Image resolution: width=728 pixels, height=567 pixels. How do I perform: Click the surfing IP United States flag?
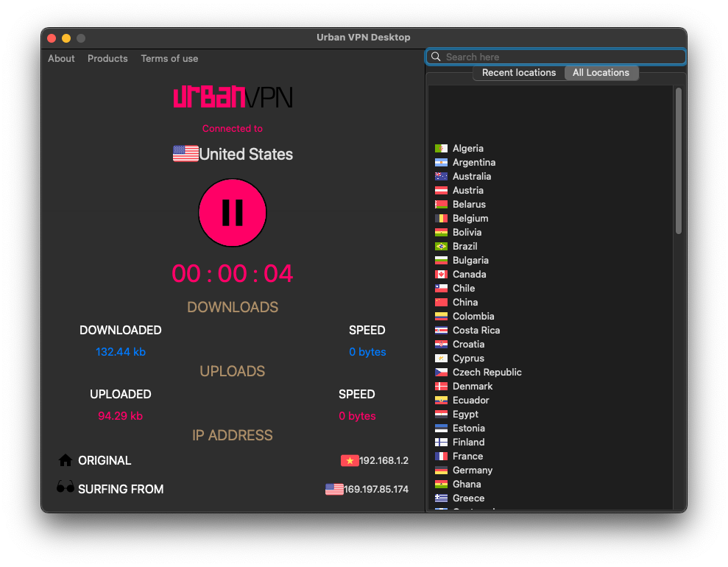tap(334, 489)
